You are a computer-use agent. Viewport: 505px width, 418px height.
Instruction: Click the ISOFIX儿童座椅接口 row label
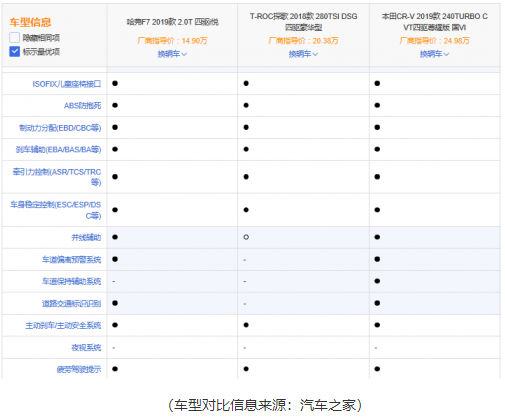67,84
